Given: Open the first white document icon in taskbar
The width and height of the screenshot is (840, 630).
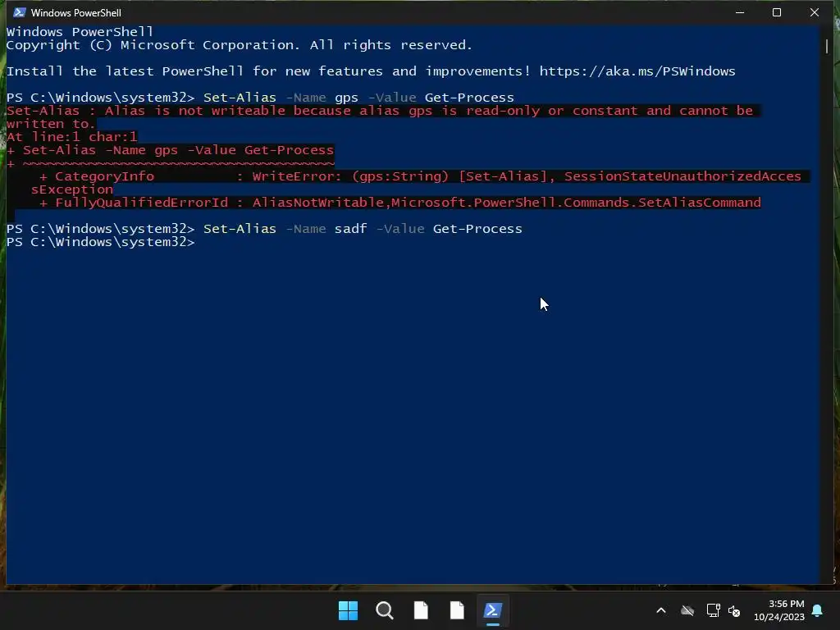Looking at the screenshot, I should pos(421,610).
